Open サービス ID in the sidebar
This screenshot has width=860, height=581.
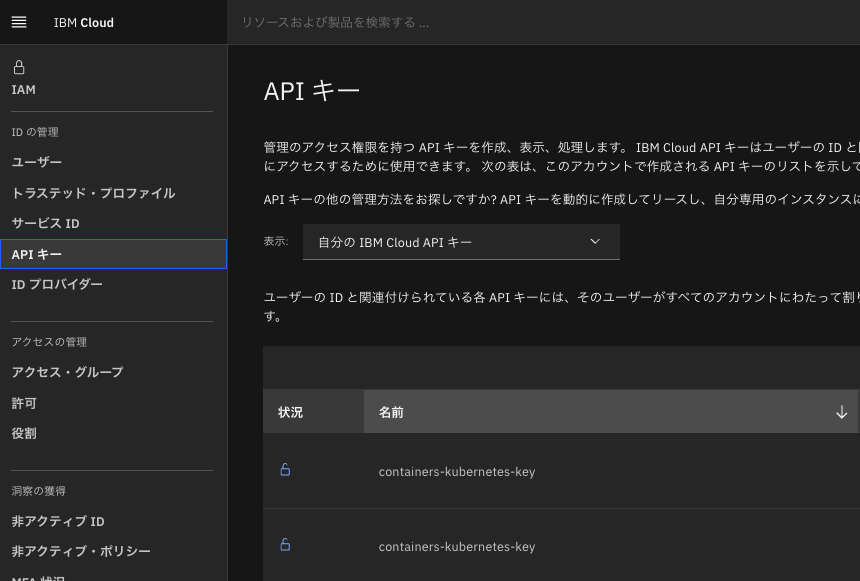[x=46, y=223]
